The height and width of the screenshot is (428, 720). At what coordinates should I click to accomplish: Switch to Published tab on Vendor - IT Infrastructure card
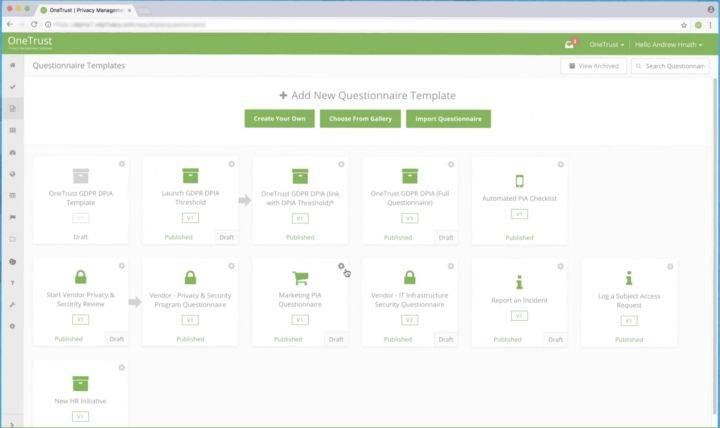[398, 339]
